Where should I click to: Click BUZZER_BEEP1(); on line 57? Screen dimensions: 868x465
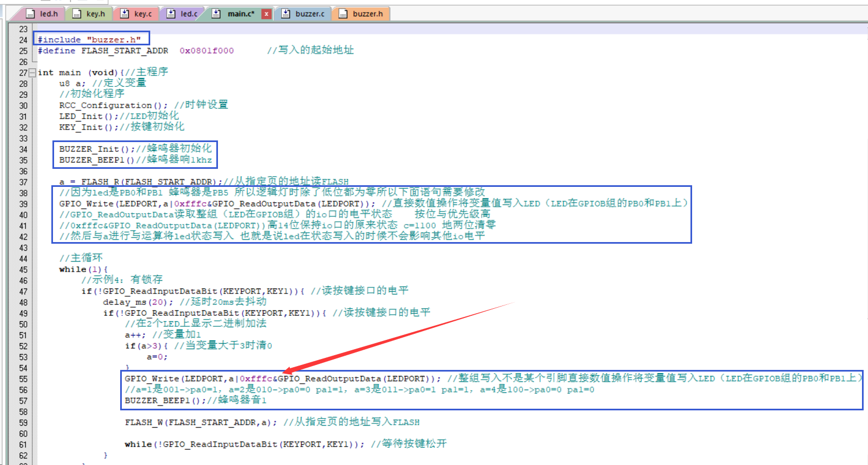[166, 400]
